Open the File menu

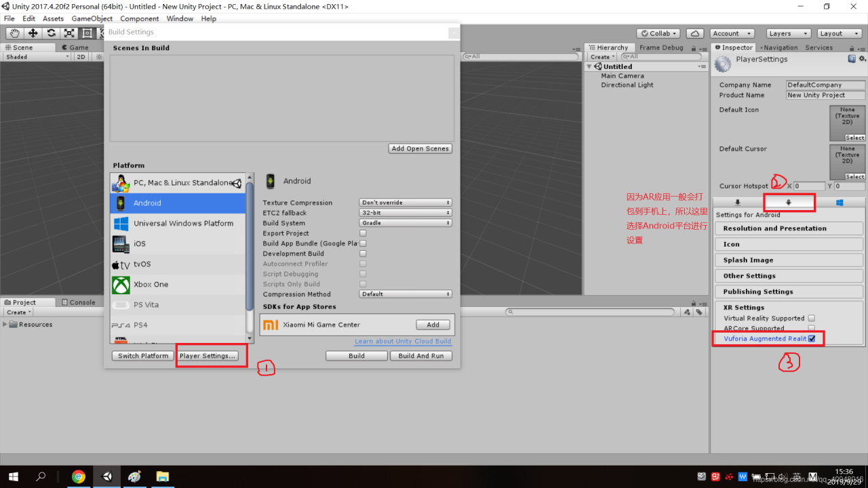9,18
